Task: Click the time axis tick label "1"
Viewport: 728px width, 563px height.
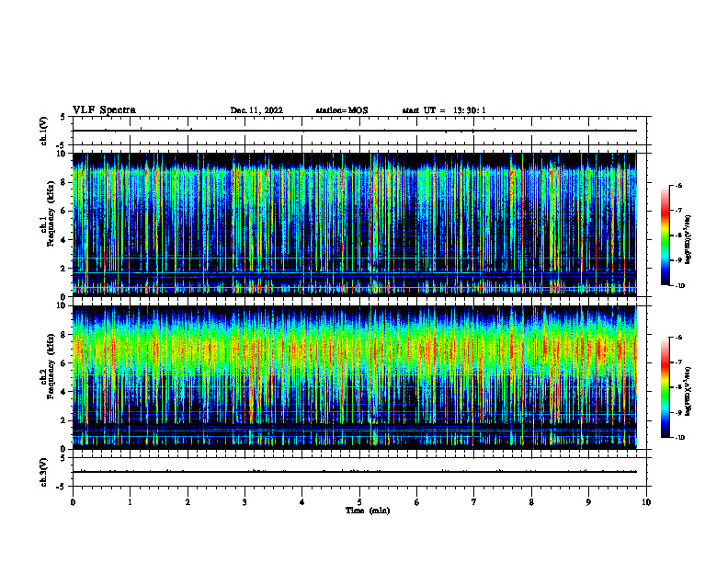Action: tap(130, 502)
